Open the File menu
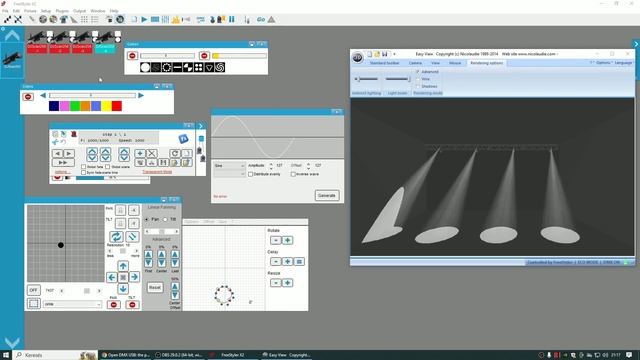The height and width of the screenshot is (360, 640). (x=5, y=11)
